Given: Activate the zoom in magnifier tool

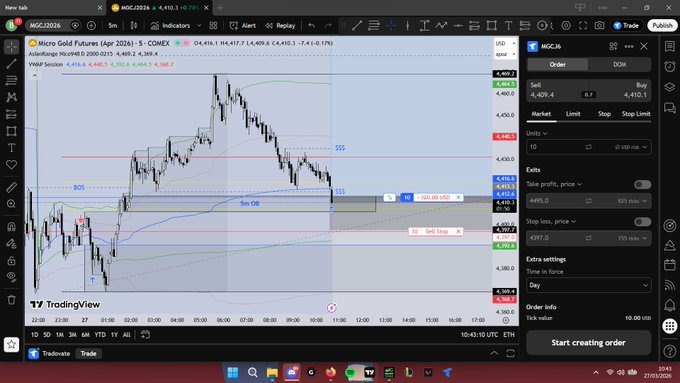Looking at the screenshot, I should pyautogui.click(x=12, y=204).
